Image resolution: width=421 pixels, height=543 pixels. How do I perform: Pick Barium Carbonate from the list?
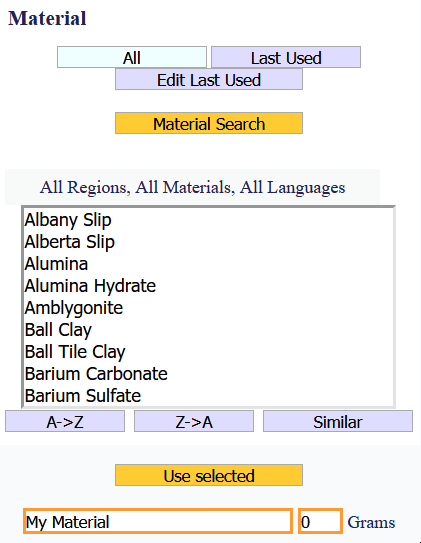209,374
